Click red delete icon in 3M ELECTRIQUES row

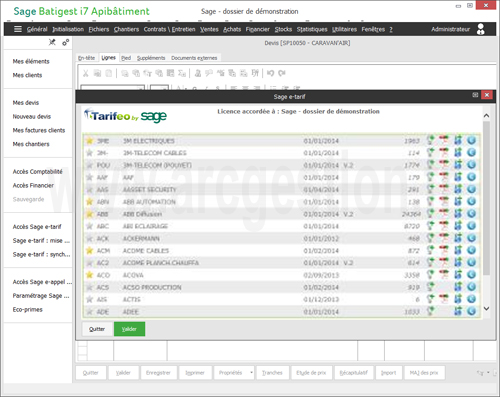444,140
